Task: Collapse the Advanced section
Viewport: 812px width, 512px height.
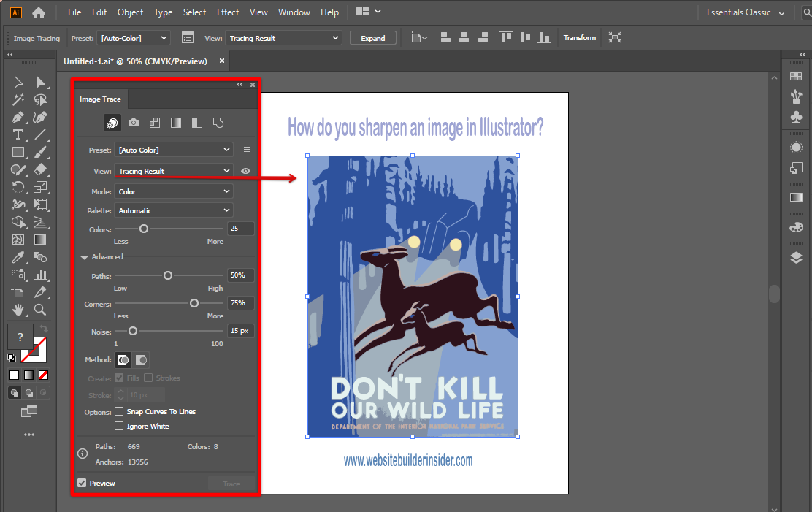Action: pos(85,257)
